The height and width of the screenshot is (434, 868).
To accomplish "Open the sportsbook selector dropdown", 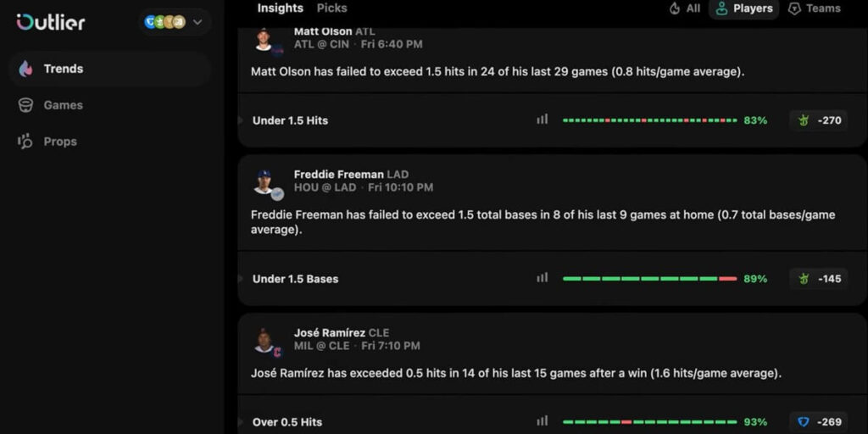I will point(175,22).
